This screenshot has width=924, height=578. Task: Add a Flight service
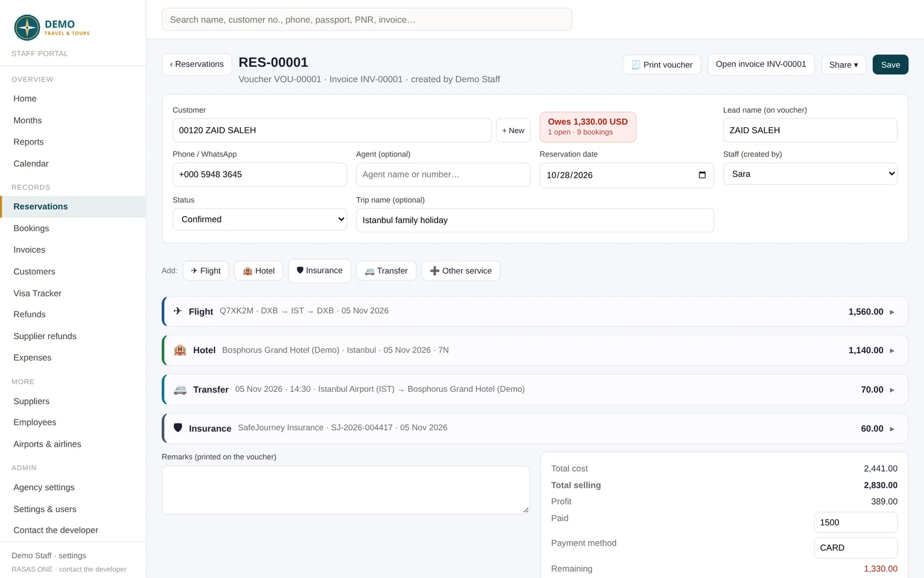click(x=206, y=271)
